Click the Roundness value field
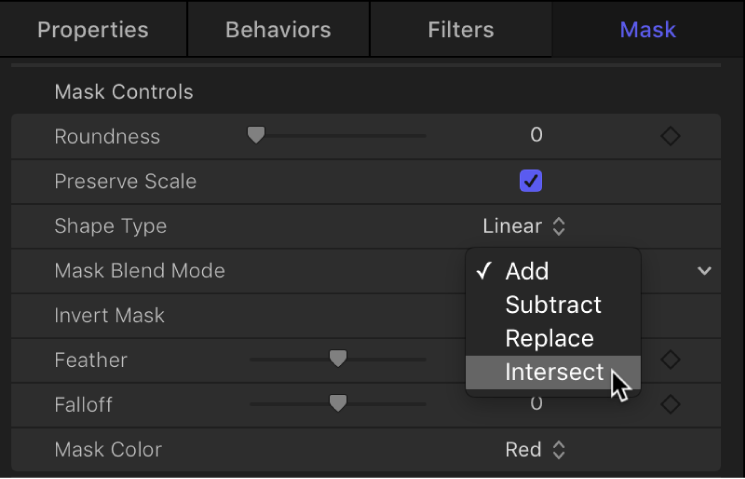745x479 pixels. click(x=536, y=136)
